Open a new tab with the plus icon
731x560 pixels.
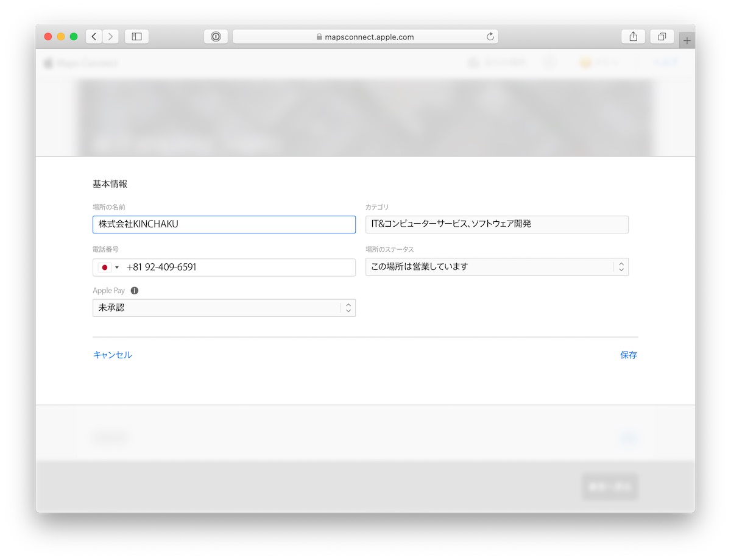pyautogui.click(x=687, y=41)
